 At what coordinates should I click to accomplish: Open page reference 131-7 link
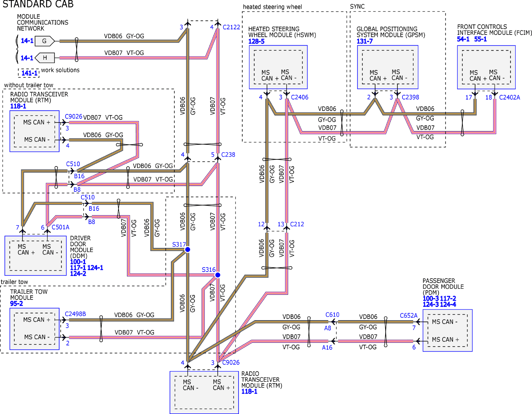364,41
